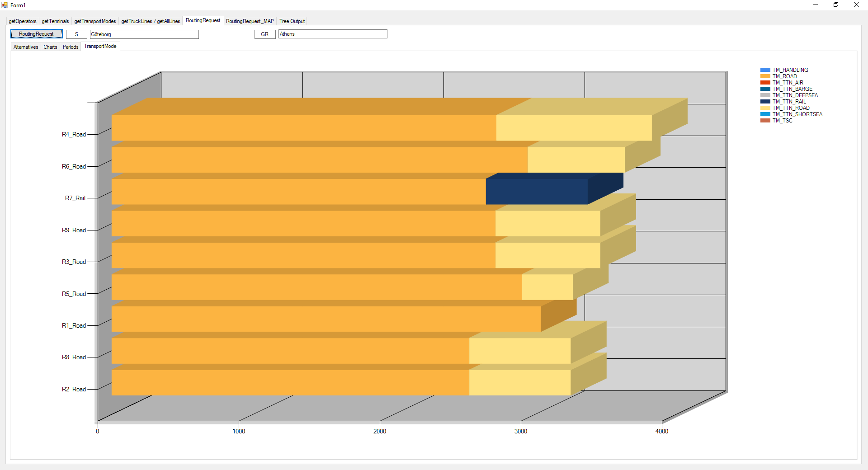This screenshot has width=868, height=470.
Task: Switch to the Charts sub-tab
Action: [x=50, y=47]
